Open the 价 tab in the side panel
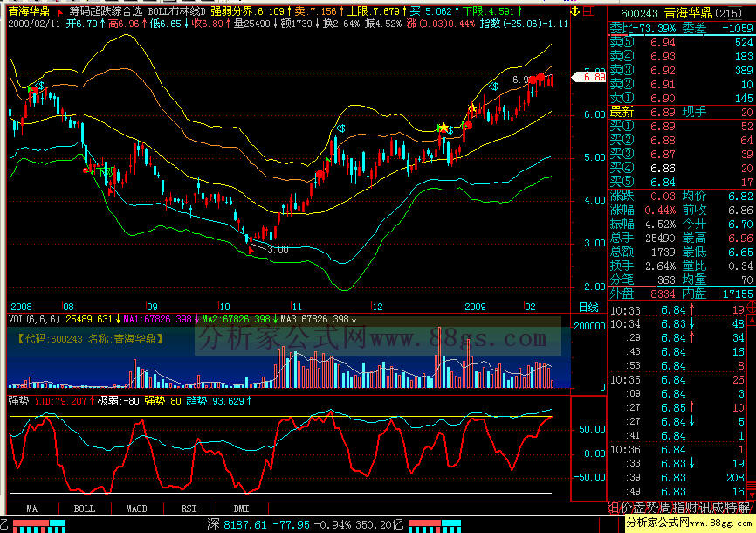 coord(626,508)
